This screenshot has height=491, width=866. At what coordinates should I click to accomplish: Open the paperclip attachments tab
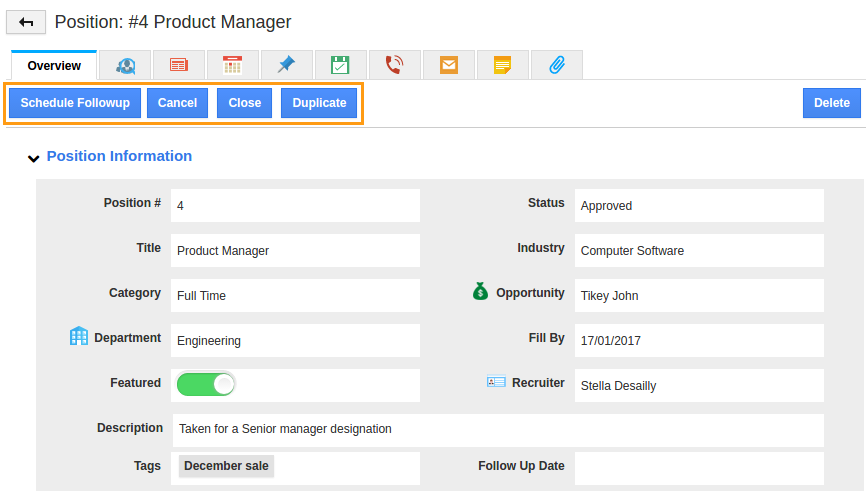[557, 66]
